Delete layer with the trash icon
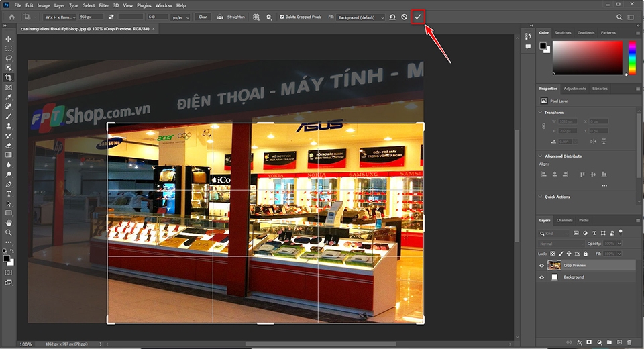This screenshot has width=644, height=349. tap(629, 342)
